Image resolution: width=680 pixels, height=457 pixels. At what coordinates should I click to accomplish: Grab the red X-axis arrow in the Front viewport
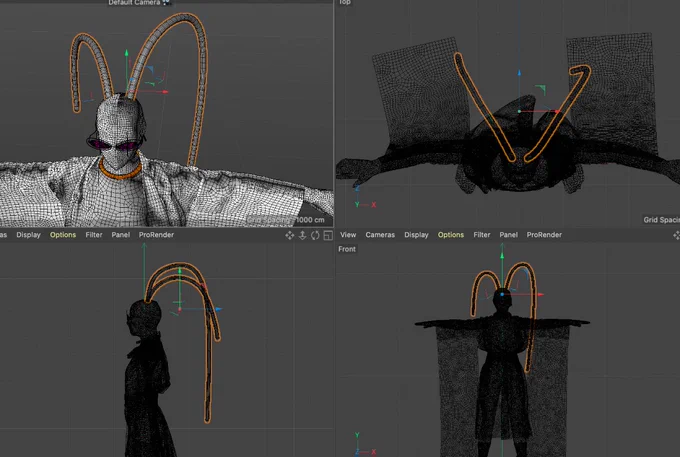(x=540, y=294)
